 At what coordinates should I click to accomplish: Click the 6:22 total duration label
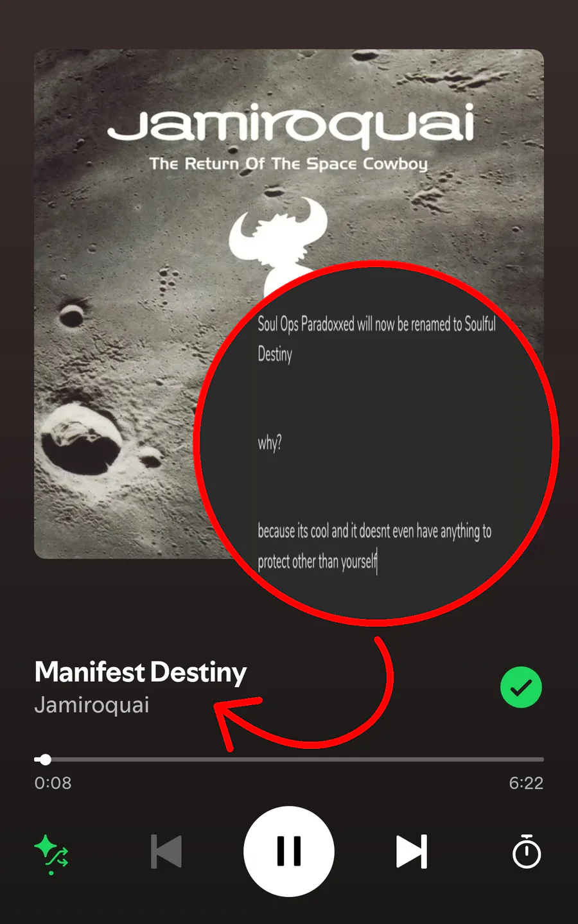pos(526,783)
